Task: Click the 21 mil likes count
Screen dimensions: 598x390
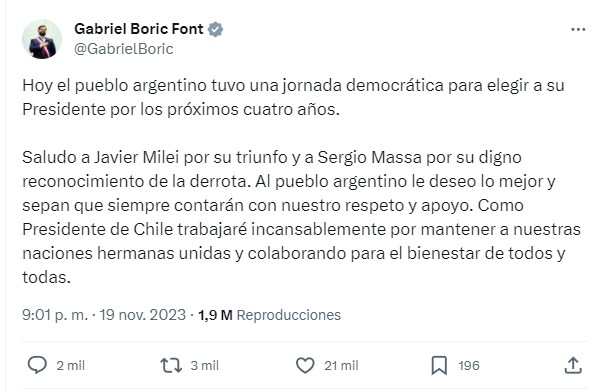Action: click(341, 365)
